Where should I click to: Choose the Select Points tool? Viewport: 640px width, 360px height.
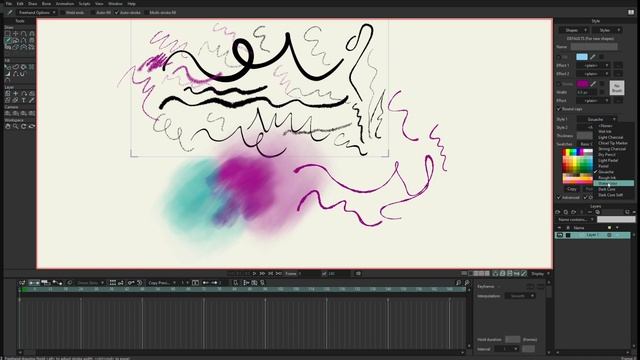7,34
